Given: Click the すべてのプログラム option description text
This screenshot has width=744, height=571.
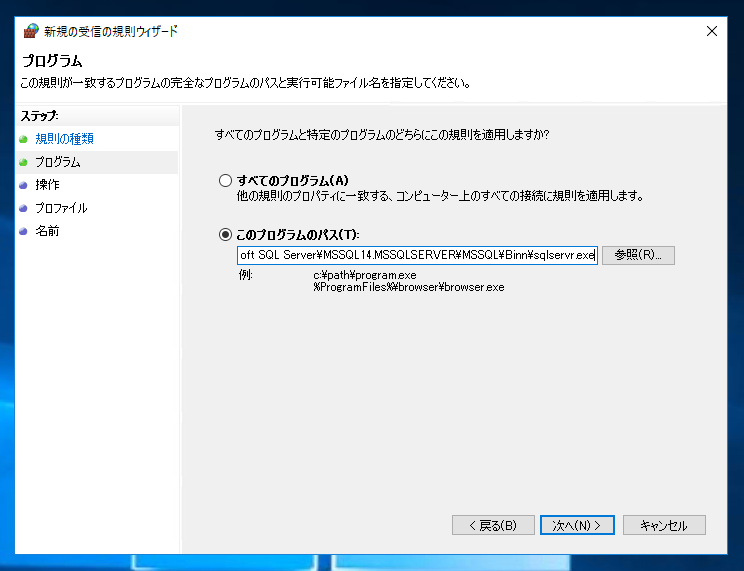Looking at the screenshot, I should pos(440,196).
